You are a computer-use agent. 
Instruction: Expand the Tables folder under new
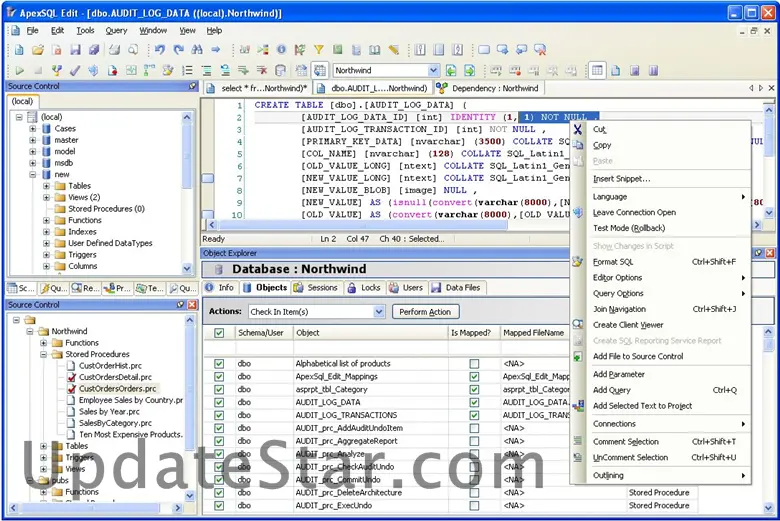click(46, 186)
